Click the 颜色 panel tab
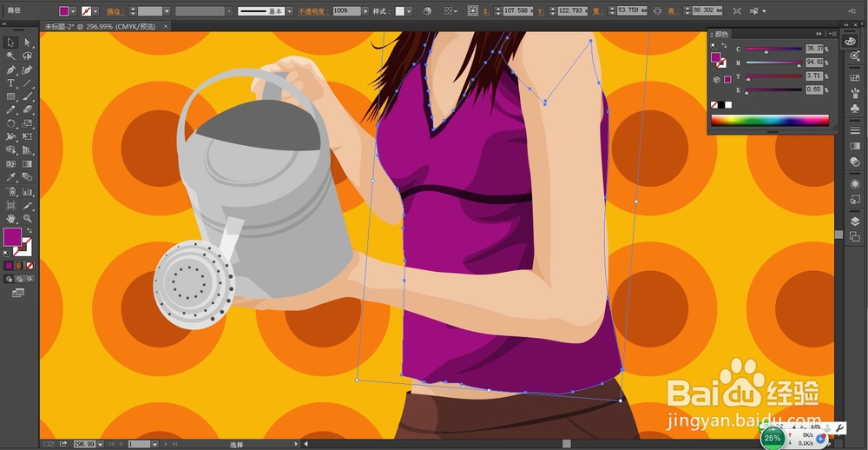This screenshot has height=450, width=868. point(721,34)
